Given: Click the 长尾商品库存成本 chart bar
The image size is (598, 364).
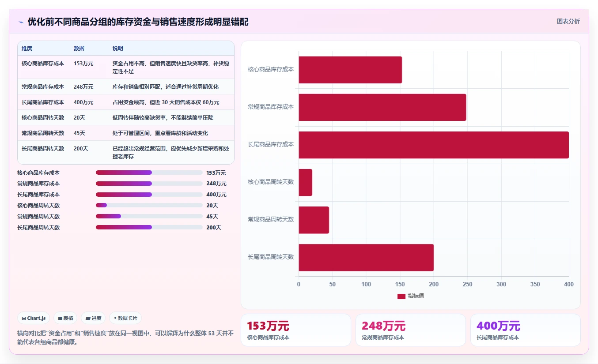Looking at the screenshot, I should click(434, 145).
